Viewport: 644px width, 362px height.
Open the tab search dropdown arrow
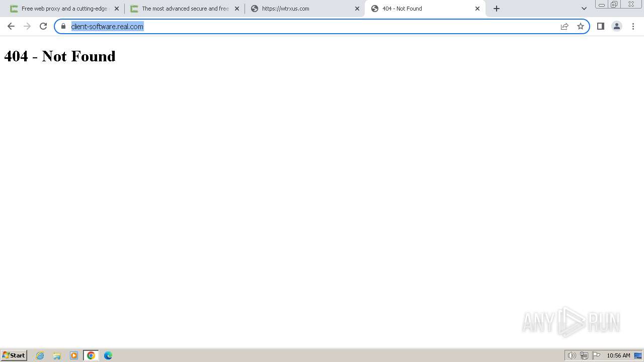[x=584, y=9]
